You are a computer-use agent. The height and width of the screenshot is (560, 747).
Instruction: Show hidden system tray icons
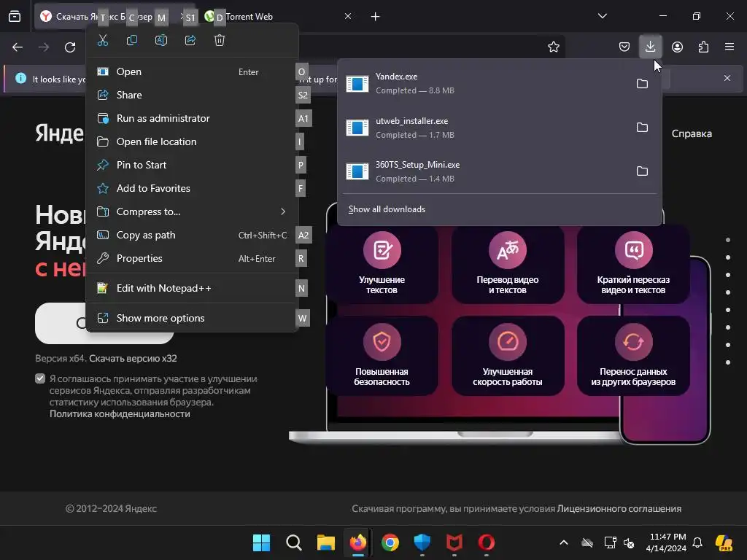click(564, 542)
